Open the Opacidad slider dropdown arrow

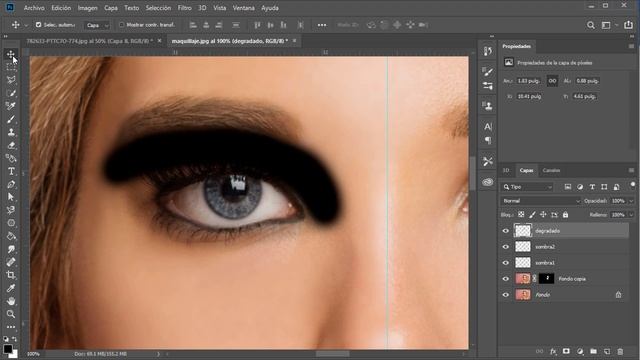pos(631,201)
